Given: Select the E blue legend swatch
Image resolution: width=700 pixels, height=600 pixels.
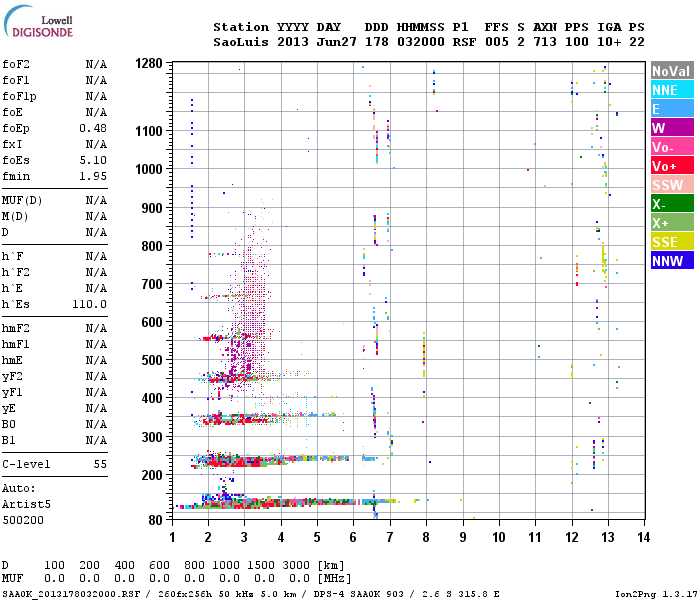Looking at the screenshot, I should click(672, 108).
